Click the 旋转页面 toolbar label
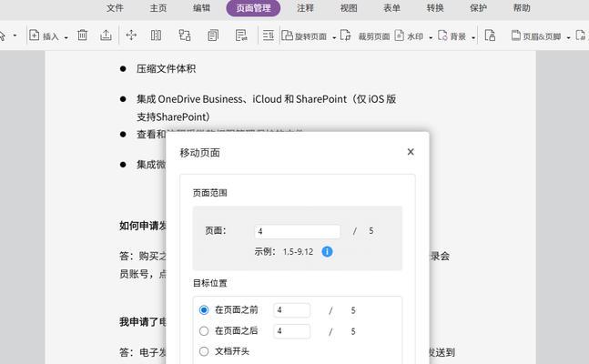The height and width of the screenshot is (364, 589). (x=310, y=36)
